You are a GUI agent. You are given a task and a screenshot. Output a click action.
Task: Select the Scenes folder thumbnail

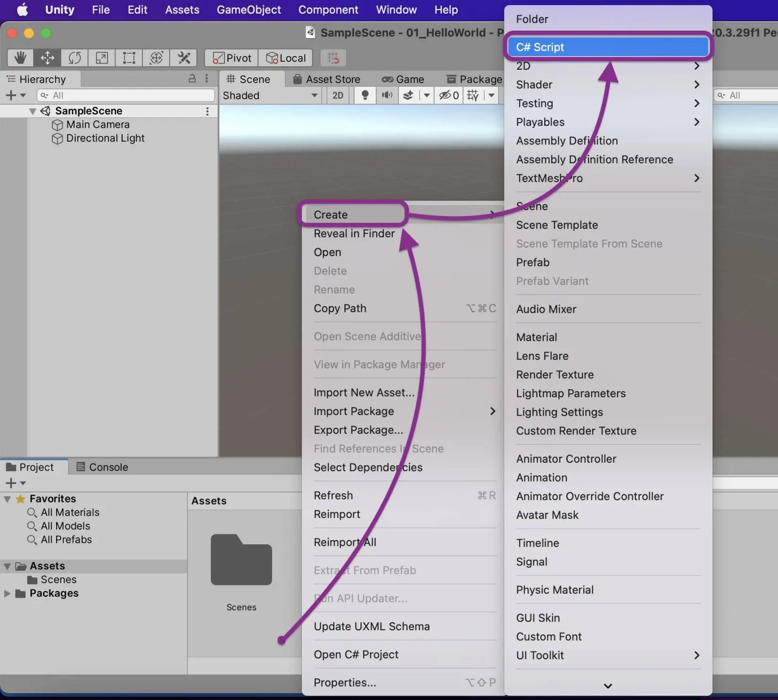tap(241, 560)
